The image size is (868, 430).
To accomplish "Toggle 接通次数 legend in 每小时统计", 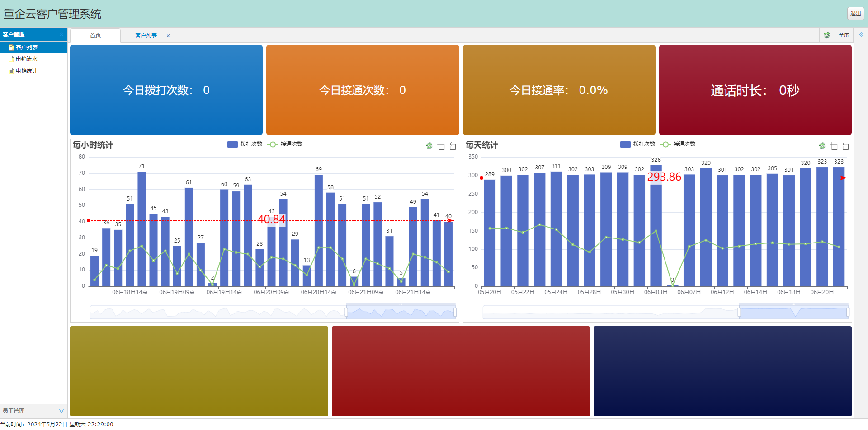I will (285, 144).
